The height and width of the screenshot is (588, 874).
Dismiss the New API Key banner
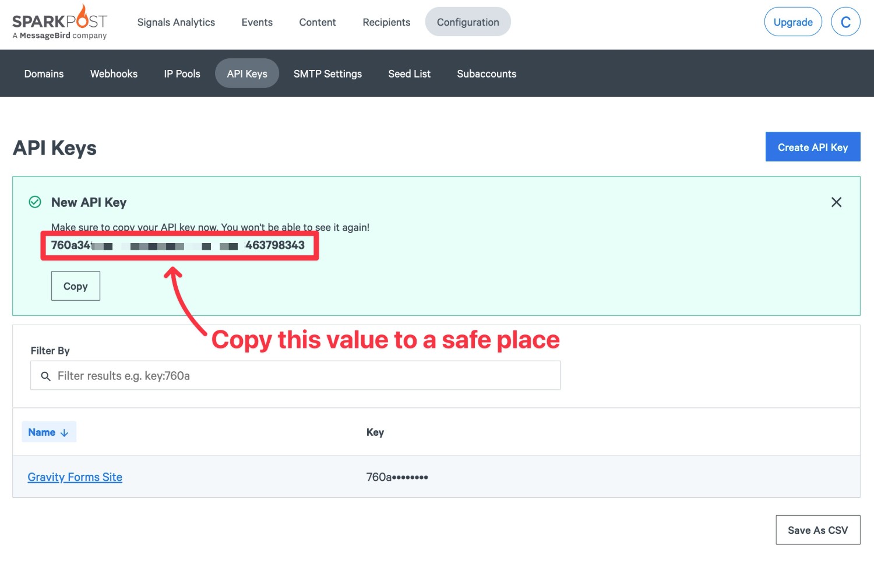pos(836,202)
